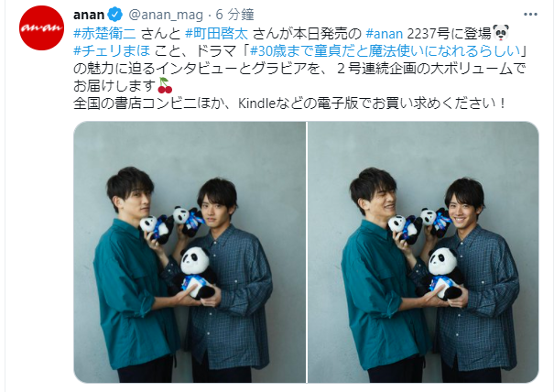Open hashtag #赤楚衛二
Image resolution: width=554 pixels, height=392 pixels.
point(104,34)
